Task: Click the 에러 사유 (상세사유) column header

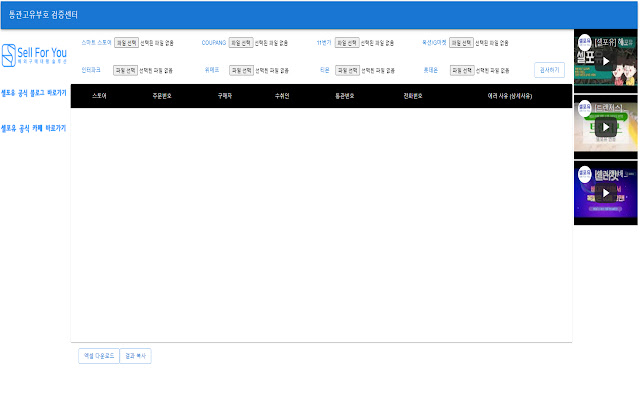Action: (x=510, y=96)
